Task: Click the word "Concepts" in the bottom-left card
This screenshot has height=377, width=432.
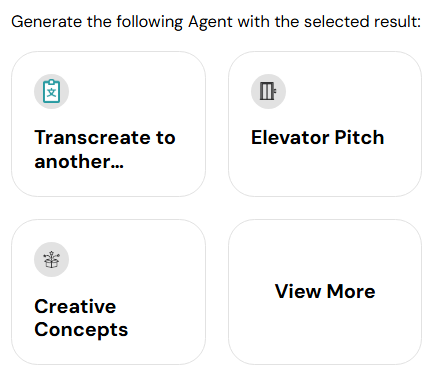Action: click(81, 330)
